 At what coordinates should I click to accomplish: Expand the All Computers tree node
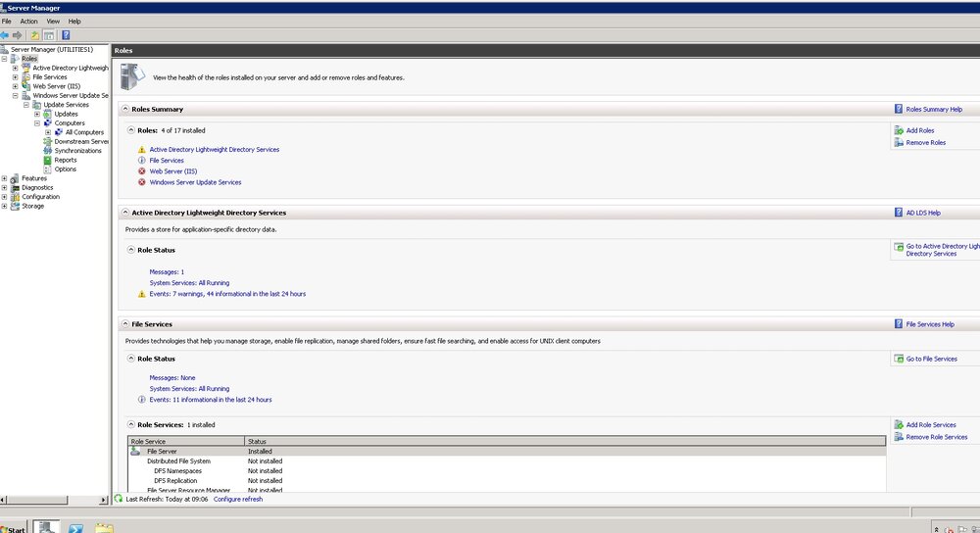[x=48, y=132]
